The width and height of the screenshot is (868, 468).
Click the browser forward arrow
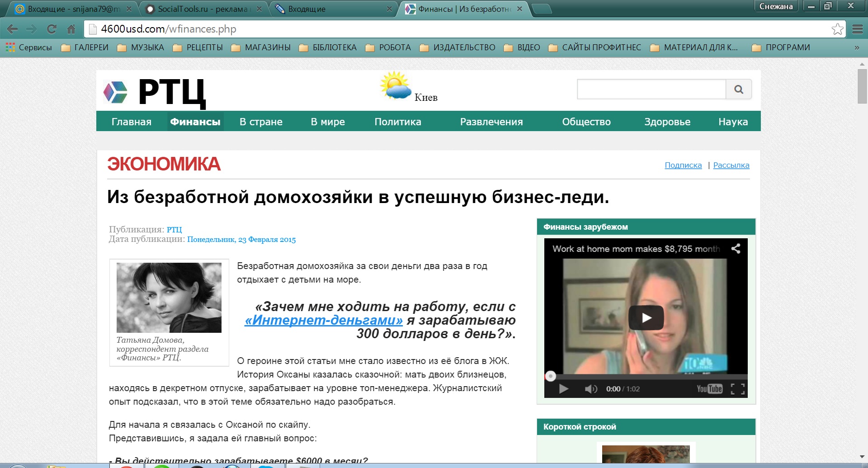(32, 29)
